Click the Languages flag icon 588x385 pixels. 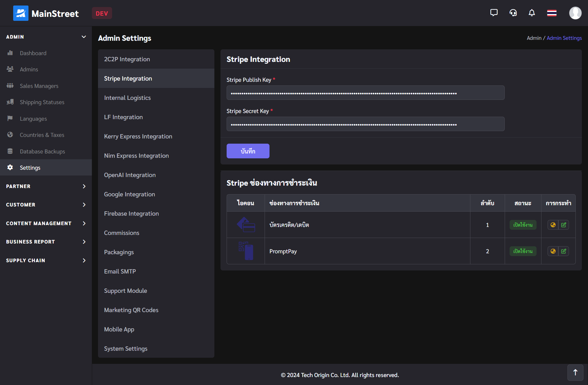[10, 119]
